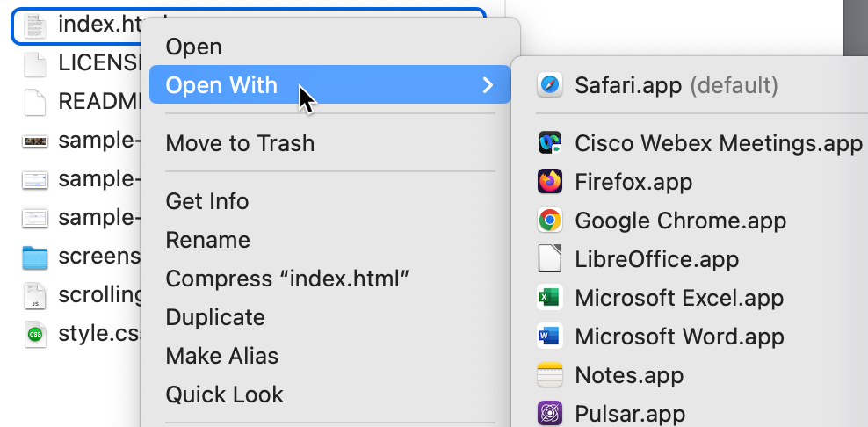868x427 pixels.
Task: Compress "index.html" via context menu
Action: (288, 279)
